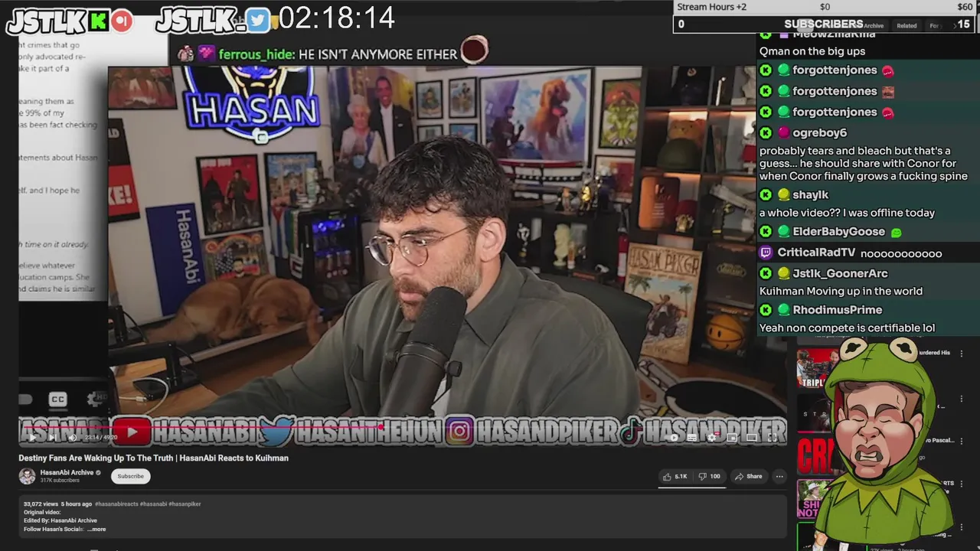Expand the description with ...more
980x551 pixels.
96,529
